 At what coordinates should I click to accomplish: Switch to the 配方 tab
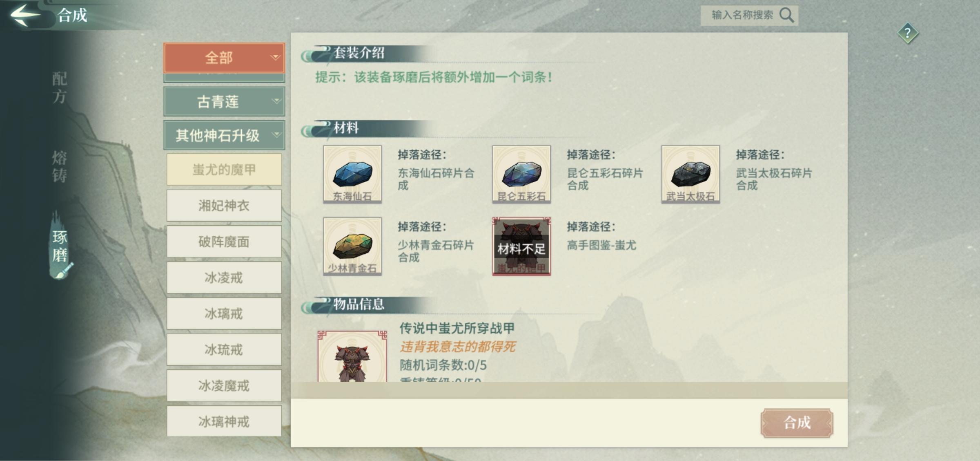60,87
